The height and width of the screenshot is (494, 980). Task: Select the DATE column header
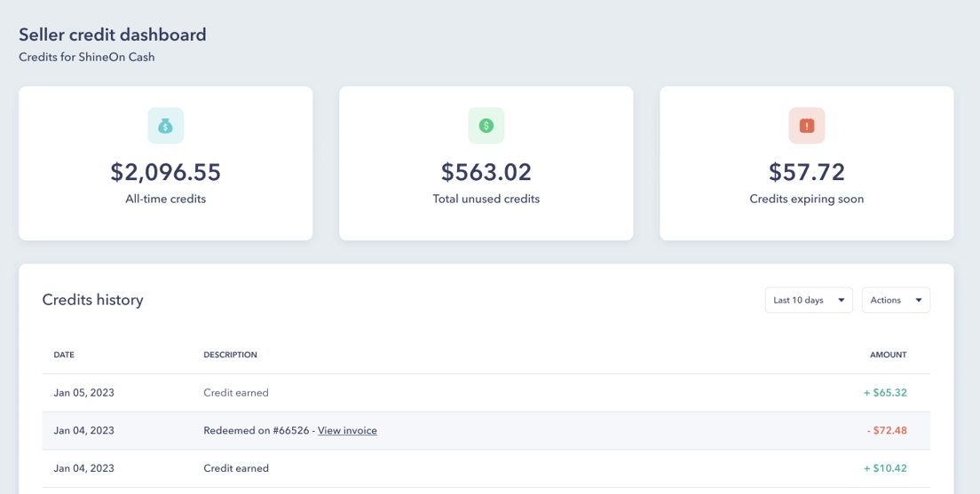(64, 355)
